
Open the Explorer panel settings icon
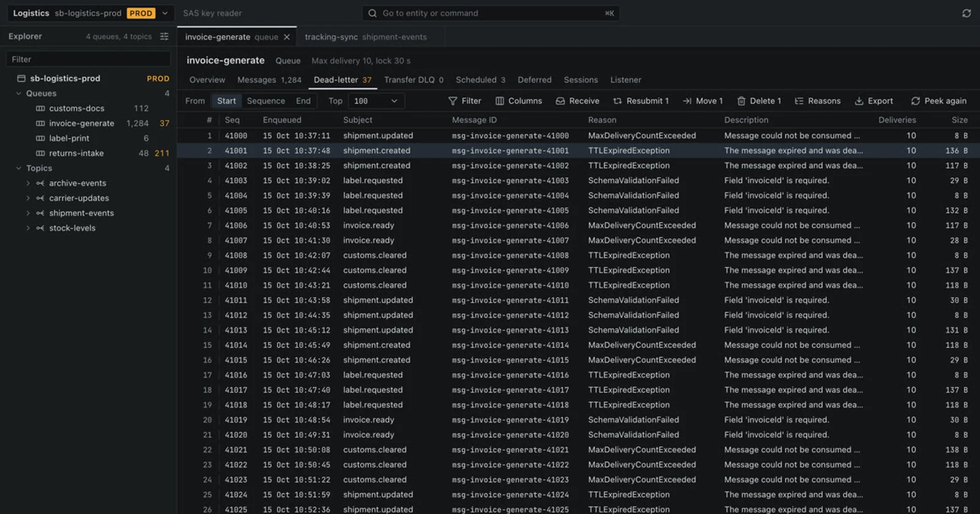click(164, 37)
